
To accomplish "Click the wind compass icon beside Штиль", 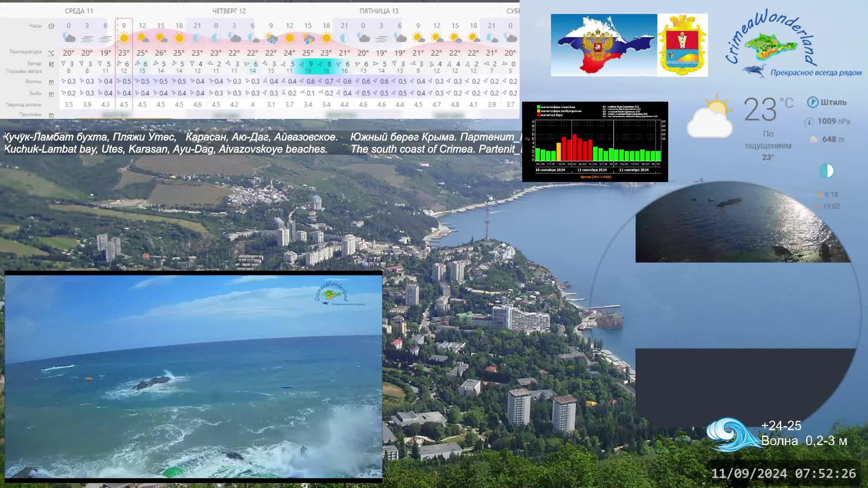I will click(812, 102).
